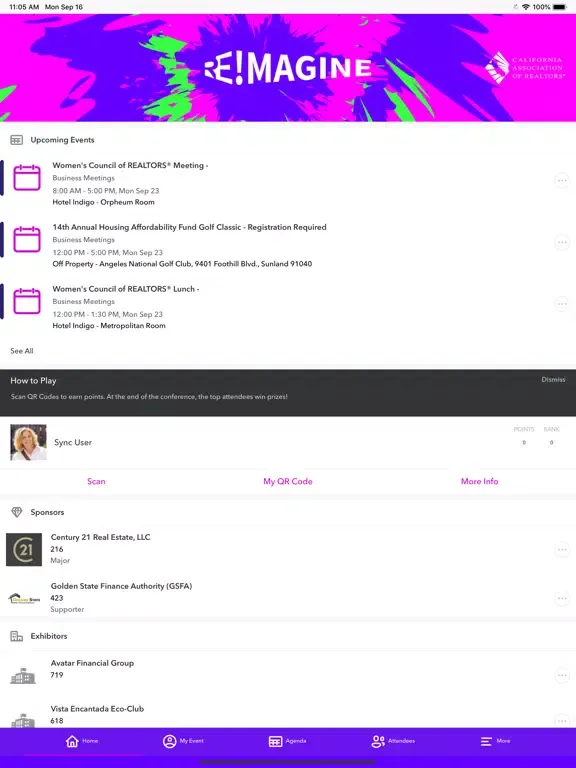576x768 pixels.
Task: Open options for Women's Council Lunch event
Action: pos(562,304)
